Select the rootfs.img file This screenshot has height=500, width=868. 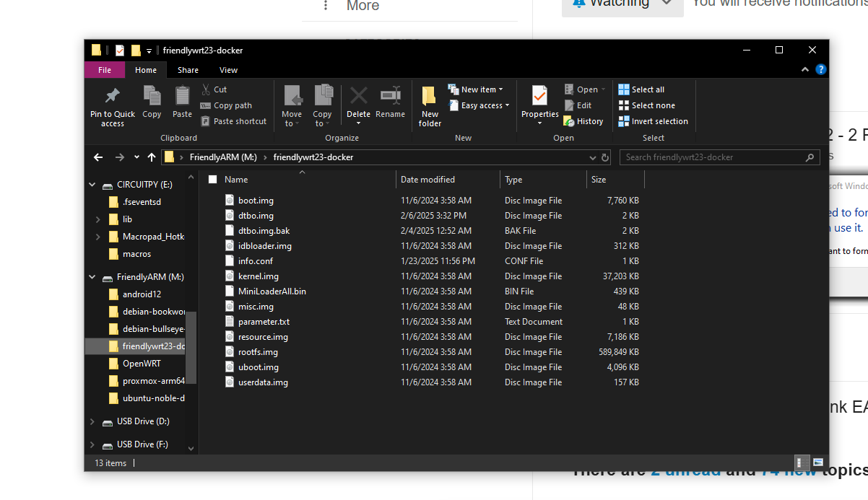point(258,352)
